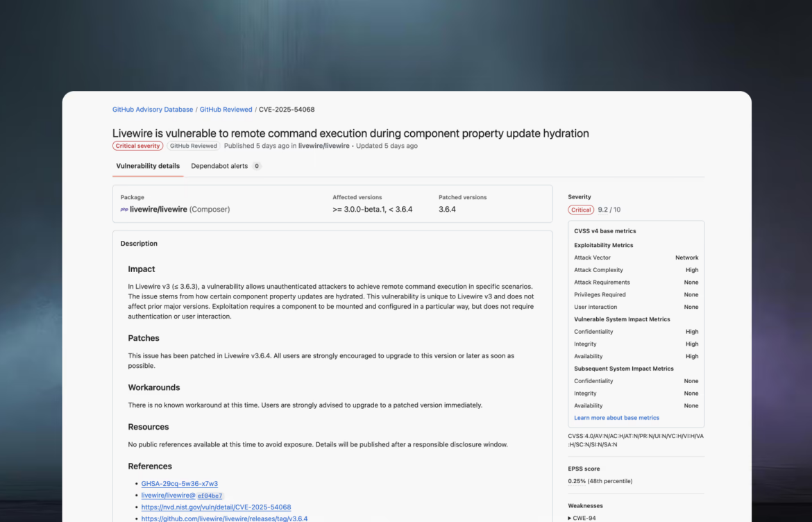Click Vulnerable System Impact Metrics heading
The width and height of the screenshot is (812, 522).
(622, 319)
